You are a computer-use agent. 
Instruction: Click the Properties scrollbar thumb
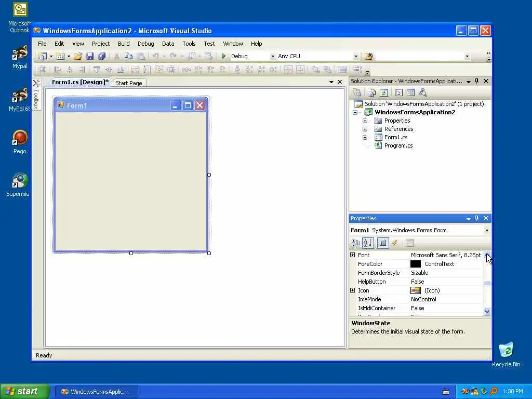click(x=487, y=283)
